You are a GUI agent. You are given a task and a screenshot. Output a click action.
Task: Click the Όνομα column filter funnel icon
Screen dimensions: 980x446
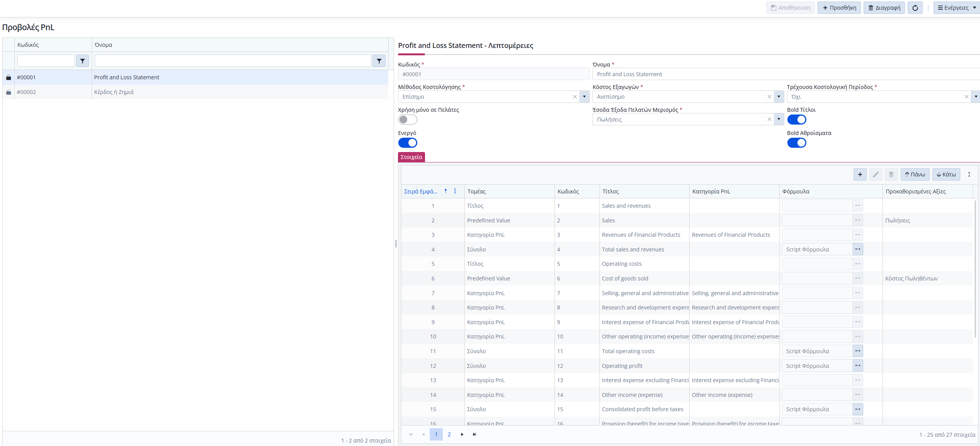point(379,61)
